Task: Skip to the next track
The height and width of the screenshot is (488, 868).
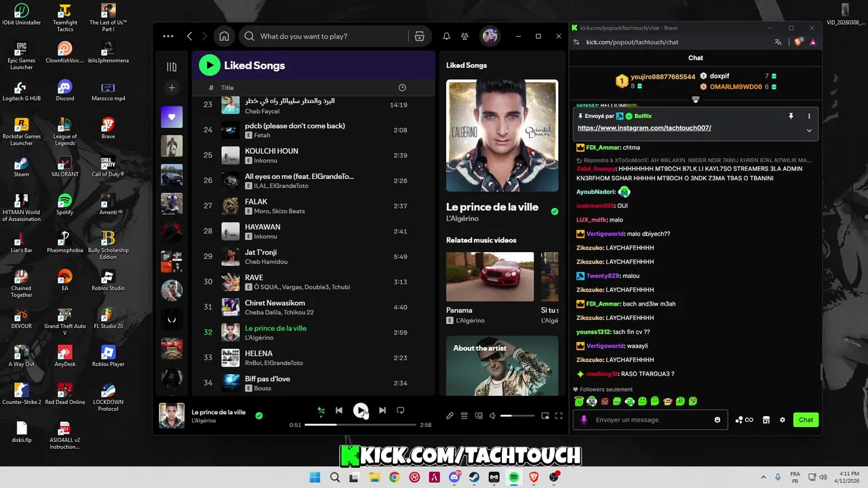Action: (382, 410)
